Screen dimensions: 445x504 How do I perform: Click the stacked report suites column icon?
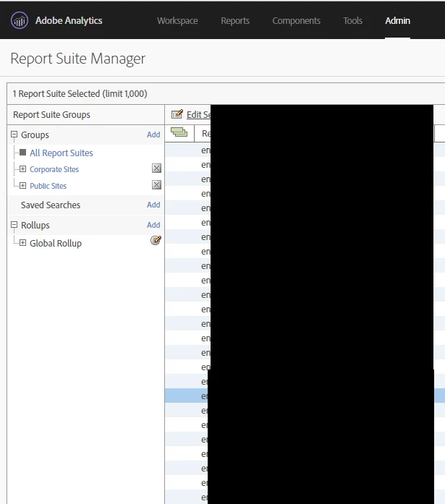pyautogui.click(x=179, y=132)
